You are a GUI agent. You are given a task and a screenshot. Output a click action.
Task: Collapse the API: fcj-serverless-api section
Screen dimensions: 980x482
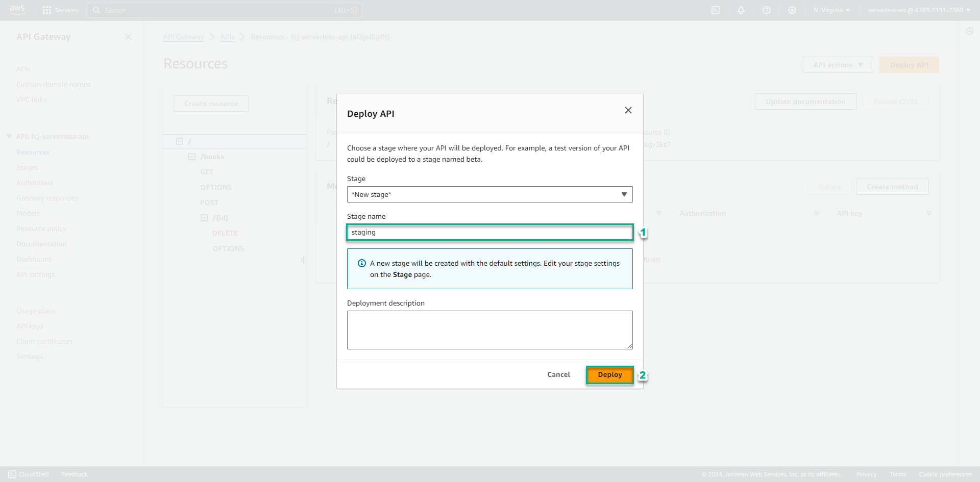coord(9,136)
